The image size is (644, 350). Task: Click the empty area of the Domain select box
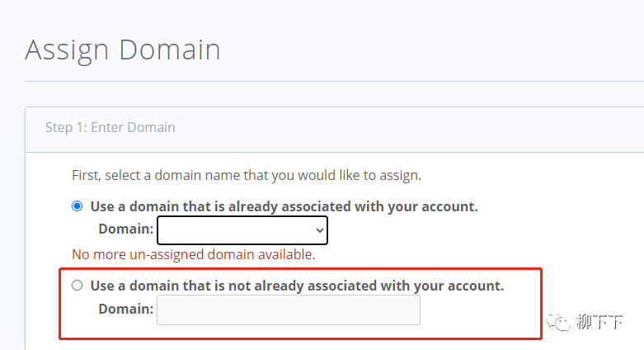[x=231, y=230]
